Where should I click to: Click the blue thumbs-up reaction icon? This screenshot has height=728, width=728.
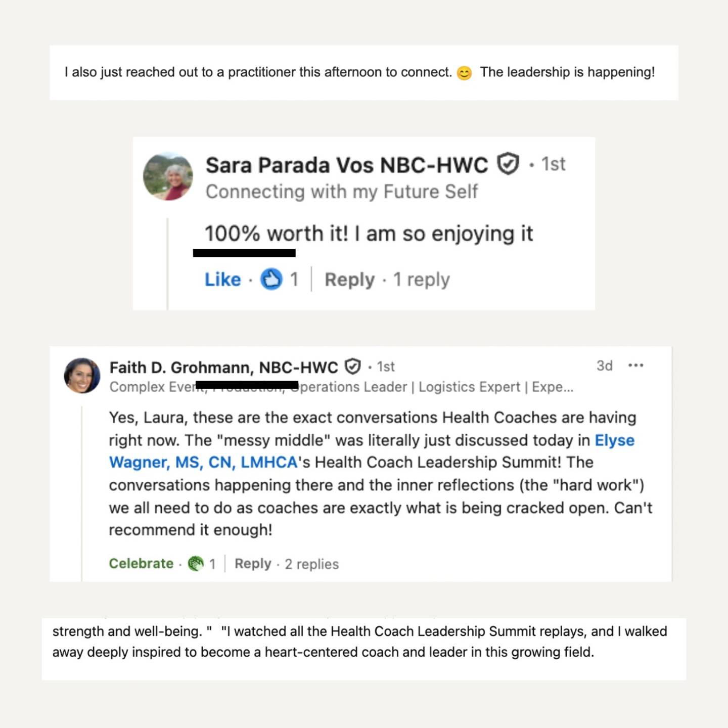coord(271,279)
